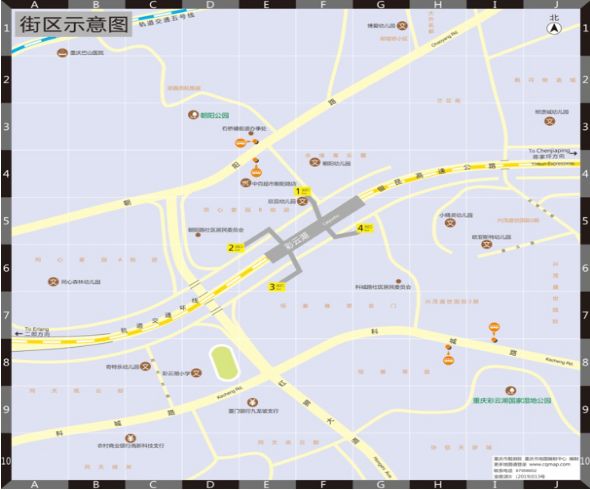Select the yellow Exit 3 marker
This screenshot has height=490, width=590.
(x=276, y=287)
